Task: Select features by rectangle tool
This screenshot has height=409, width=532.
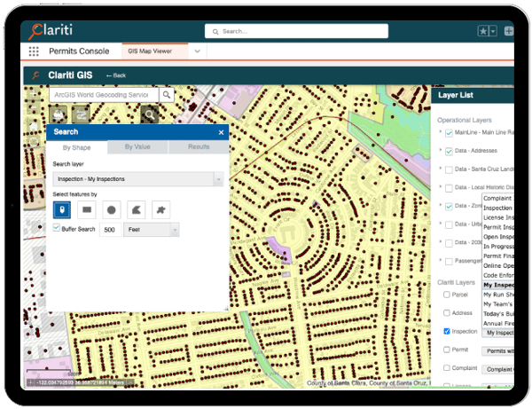Action: (87, 209)
